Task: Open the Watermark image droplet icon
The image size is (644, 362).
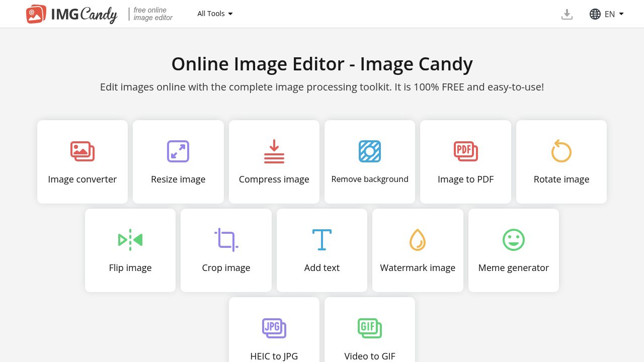Action: [x=418, y=240]
